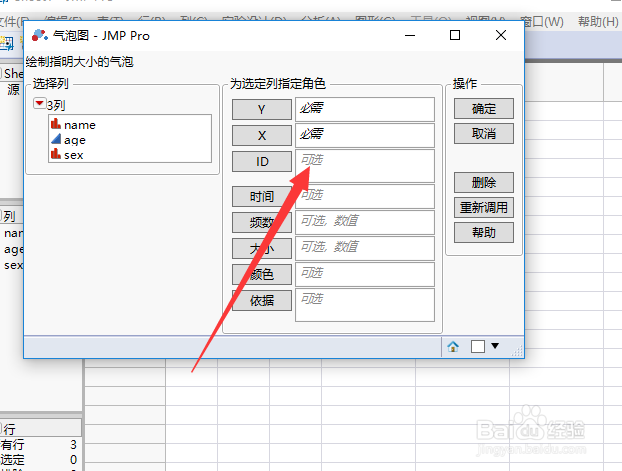Click the 重新调用 button

tap(484, 208)
